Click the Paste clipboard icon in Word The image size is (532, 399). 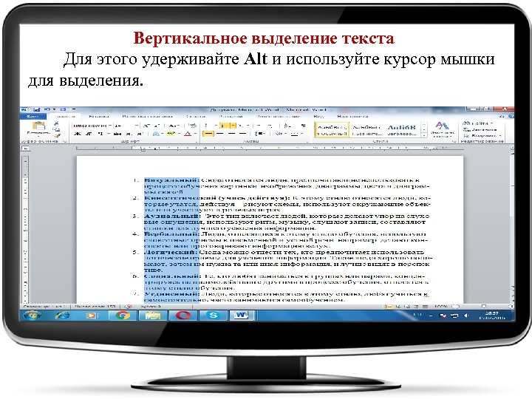pyautogui.click(x=38, y=126)
